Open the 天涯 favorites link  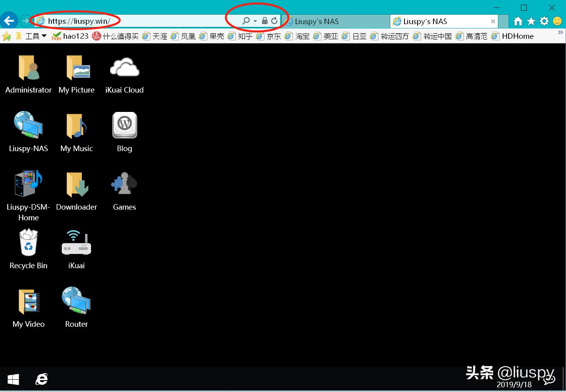pyautogui.click(x=155, y=36)
